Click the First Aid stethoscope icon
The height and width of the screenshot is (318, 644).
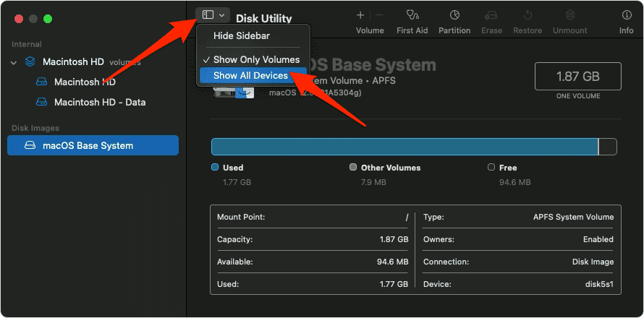(x=412, y=15)
